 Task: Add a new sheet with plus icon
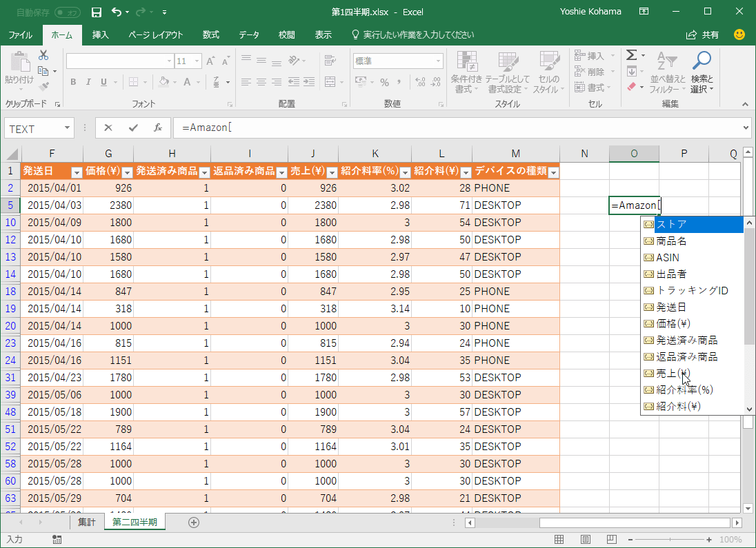click(x=194, y=522)
